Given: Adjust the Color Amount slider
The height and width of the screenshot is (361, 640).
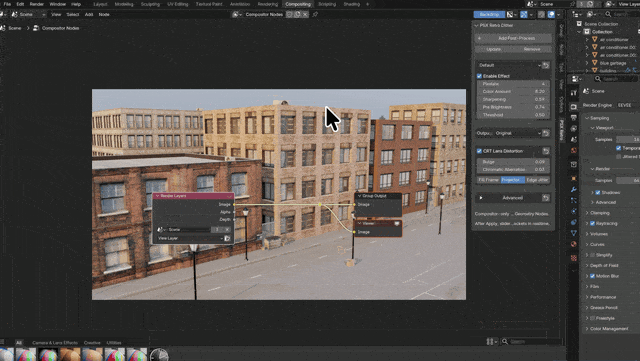Looking at the screenshot, I should (x=513, y=92).
